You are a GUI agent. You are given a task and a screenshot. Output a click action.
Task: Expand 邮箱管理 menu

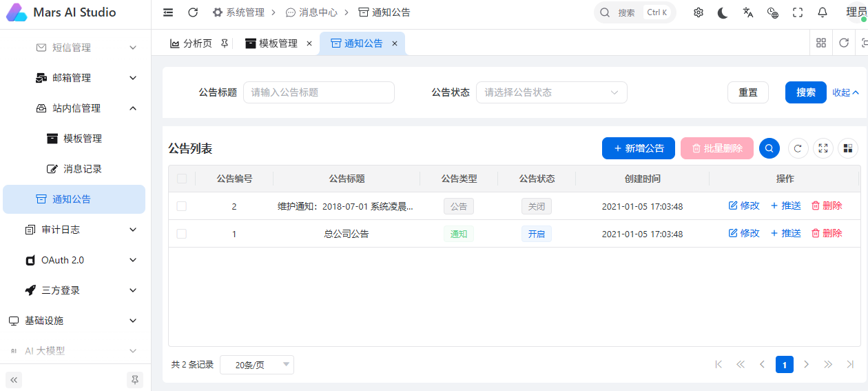(76, 78)
